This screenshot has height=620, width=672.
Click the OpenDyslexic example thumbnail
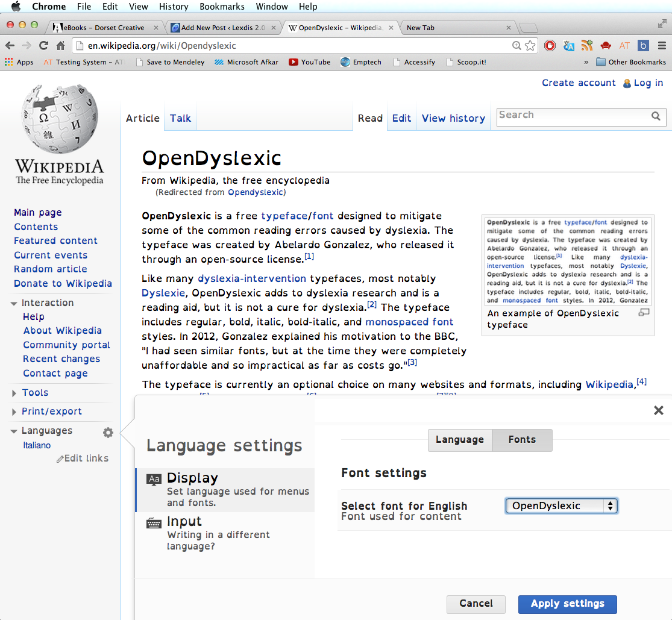pyautogui.click(x=567, y=261)
